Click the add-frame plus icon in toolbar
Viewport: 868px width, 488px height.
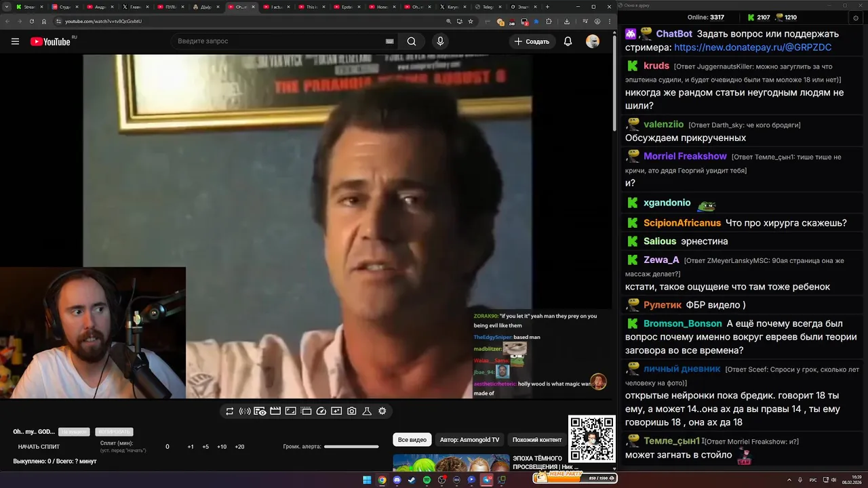(336, 411)
